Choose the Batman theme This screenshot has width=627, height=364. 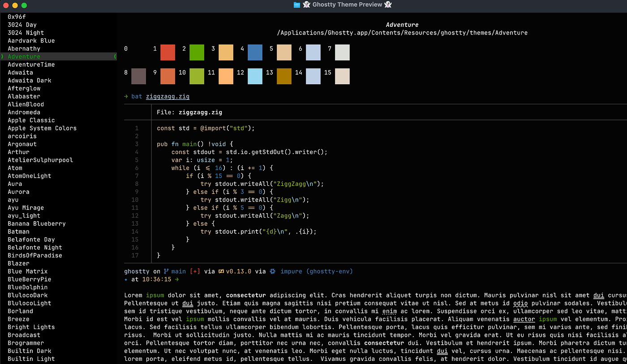[x=18, y=231]
